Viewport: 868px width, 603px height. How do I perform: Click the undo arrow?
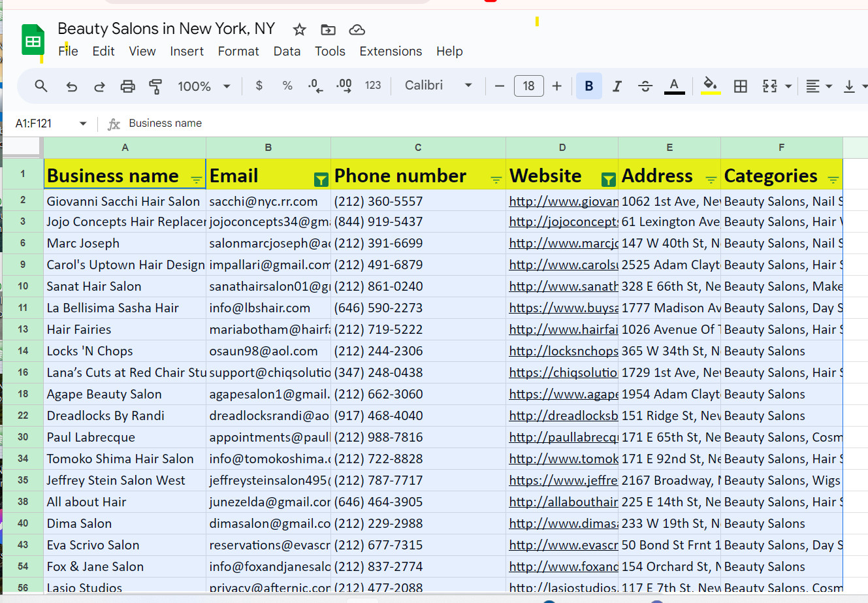pos(72,86)
